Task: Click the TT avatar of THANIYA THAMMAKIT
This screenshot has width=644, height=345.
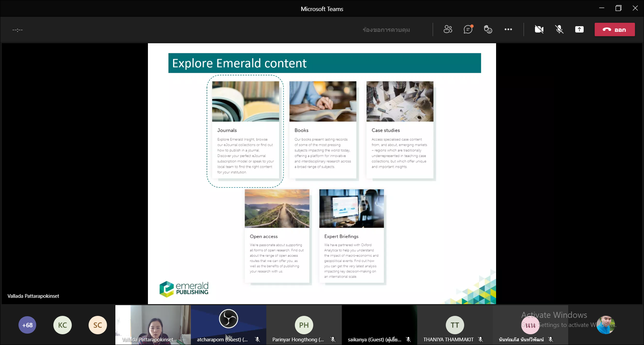Action: [x=455, y=325]
